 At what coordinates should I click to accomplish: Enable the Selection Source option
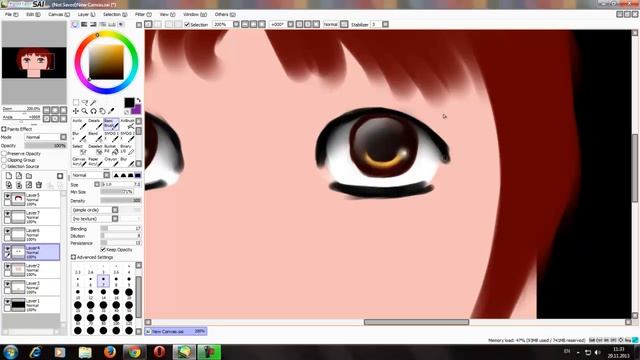click(x=4, y=167)
